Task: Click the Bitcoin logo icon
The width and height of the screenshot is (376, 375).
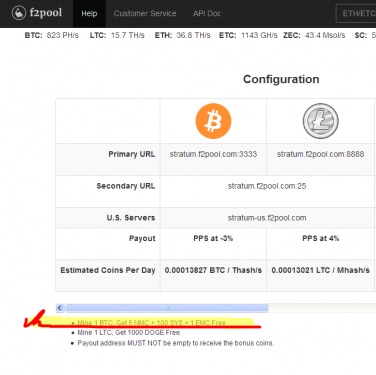Action: tap(213, 121)
